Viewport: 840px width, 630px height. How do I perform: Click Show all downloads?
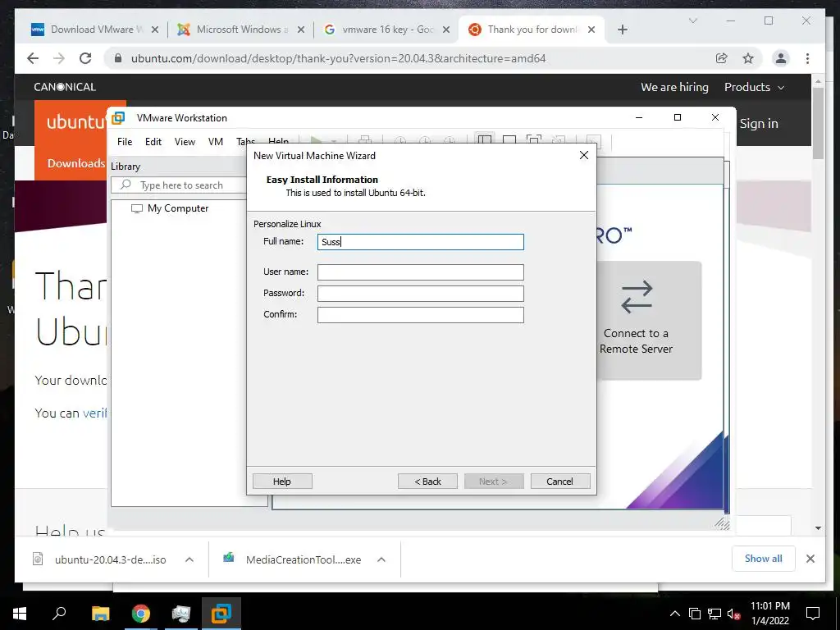point(764,558)
